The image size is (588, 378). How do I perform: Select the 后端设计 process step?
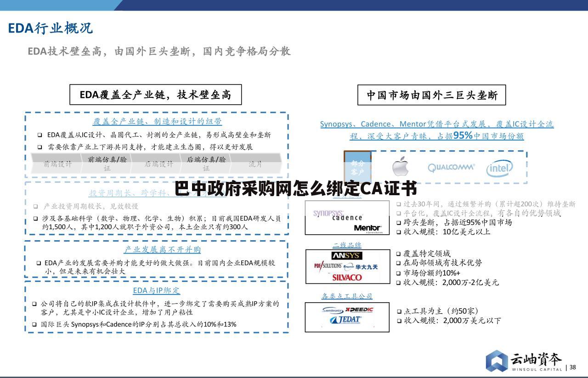tap(158, 164)
